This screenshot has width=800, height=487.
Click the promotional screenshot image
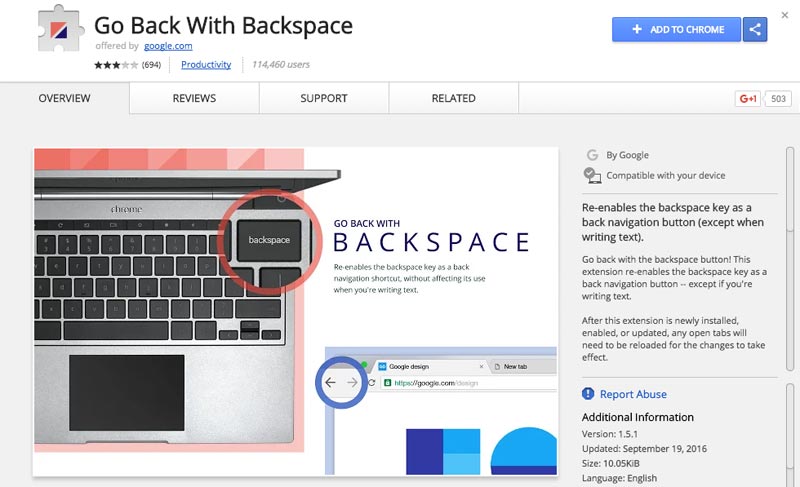pyautogui.click(x=295, y=312)
